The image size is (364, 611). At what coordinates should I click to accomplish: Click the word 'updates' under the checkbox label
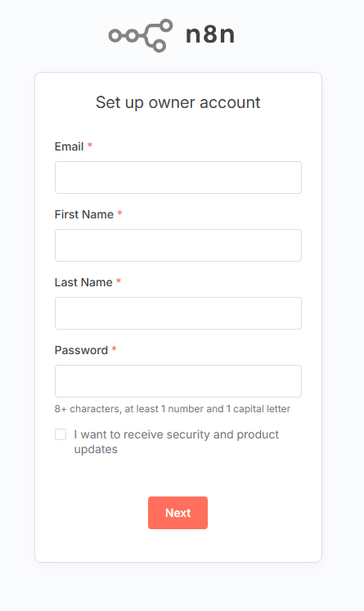96,449
